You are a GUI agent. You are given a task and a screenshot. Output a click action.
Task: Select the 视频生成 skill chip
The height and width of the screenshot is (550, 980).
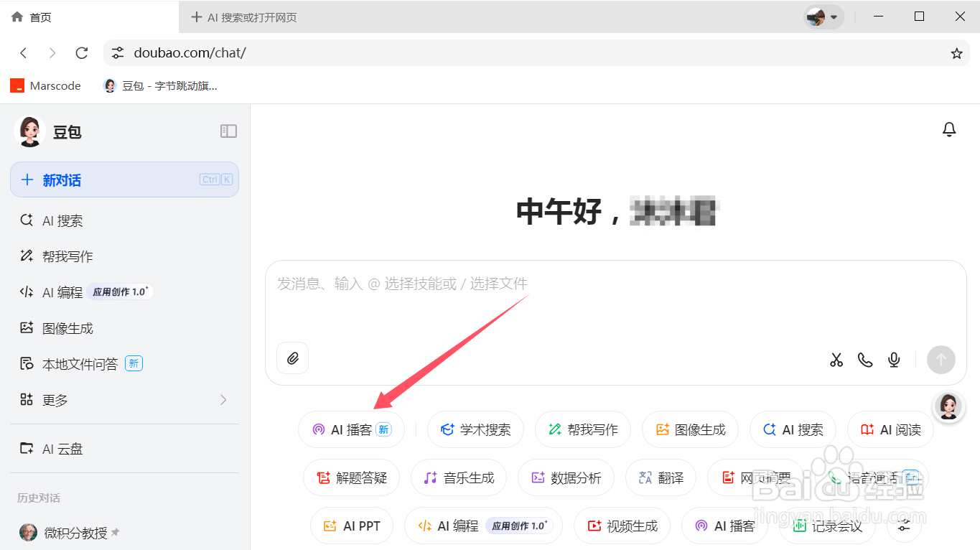click(622, 526)
